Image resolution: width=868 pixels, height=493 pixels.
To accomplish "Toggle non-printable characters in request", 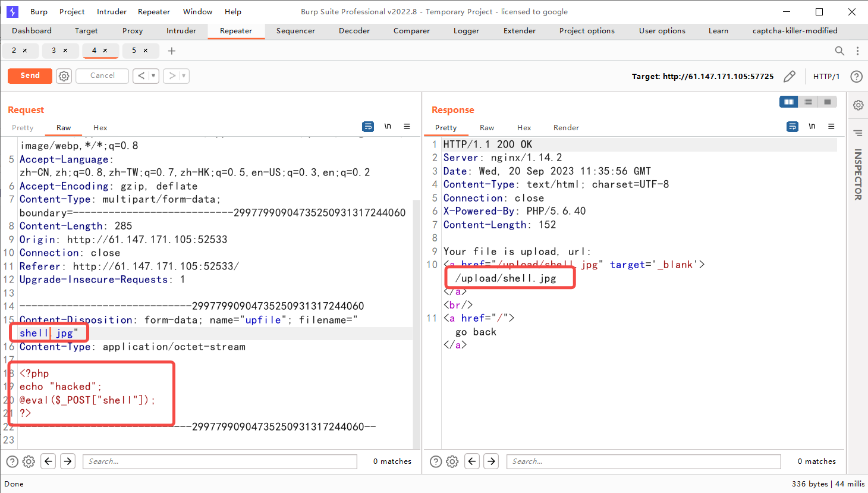I will point(388,126).
